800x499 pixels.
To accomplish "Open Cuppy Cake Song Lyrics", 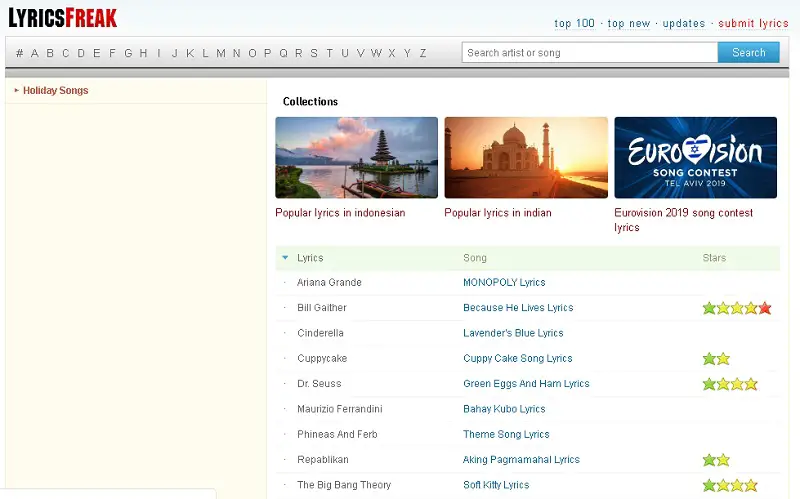I will click(517, 359).
